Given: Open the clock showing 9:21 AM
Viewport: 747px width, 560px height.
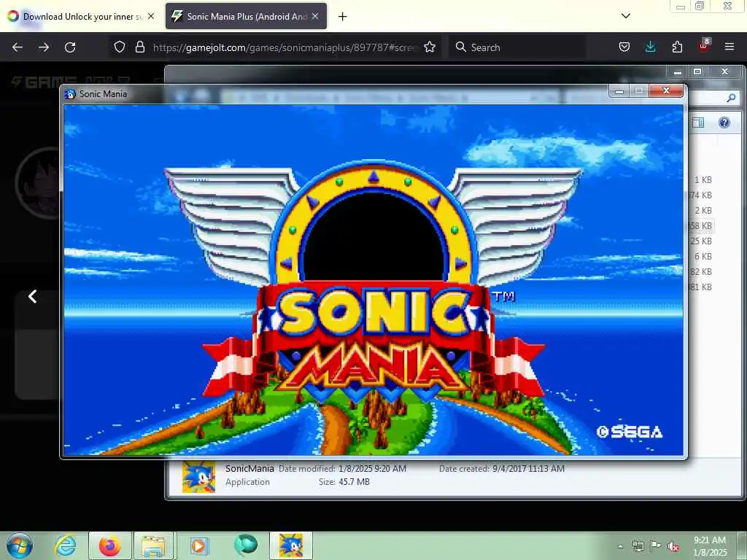Looking at the screenshot, I should tap(709, 546).
